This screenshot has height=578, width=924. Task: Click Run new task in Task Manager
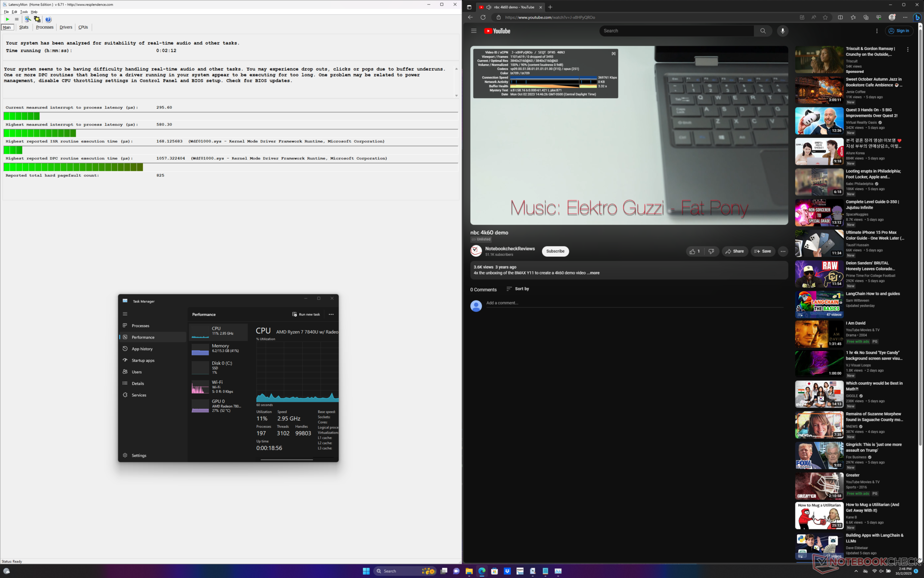pos(306,314)
